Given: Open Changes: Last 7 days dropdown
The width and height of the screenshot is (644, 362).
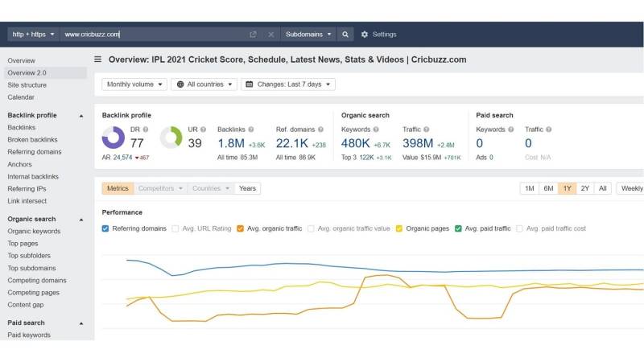Looking at the screenshot, I should click(288, 84).
